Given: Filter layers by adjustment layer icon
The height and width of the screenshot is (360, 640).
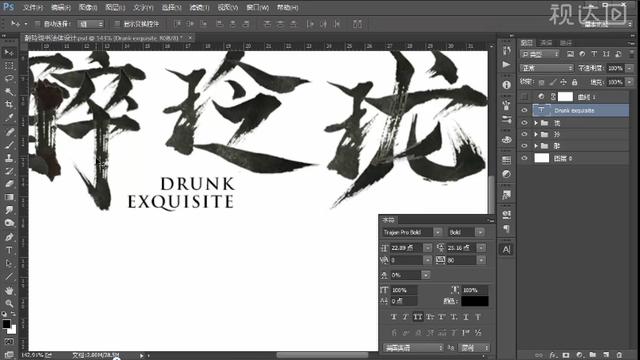Looking at the screenshot, I should coord(582,54).
